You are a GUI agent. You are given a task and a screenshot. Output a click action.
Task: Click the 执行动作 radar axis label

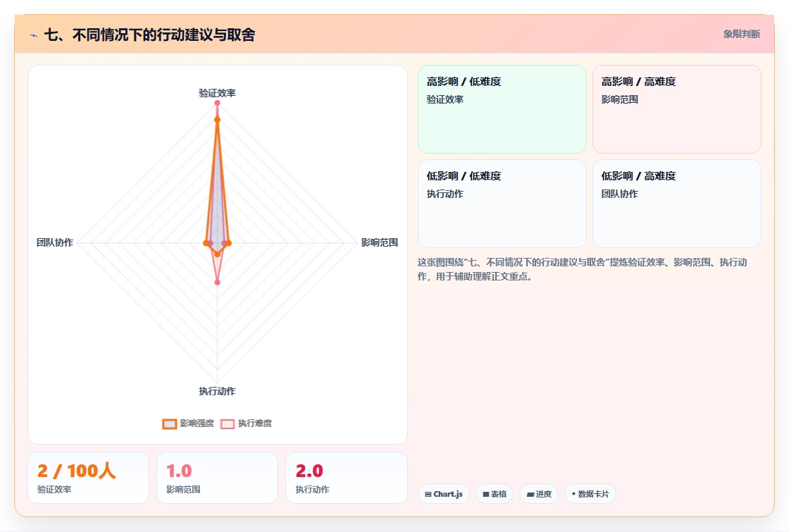(x=218, y=391)
